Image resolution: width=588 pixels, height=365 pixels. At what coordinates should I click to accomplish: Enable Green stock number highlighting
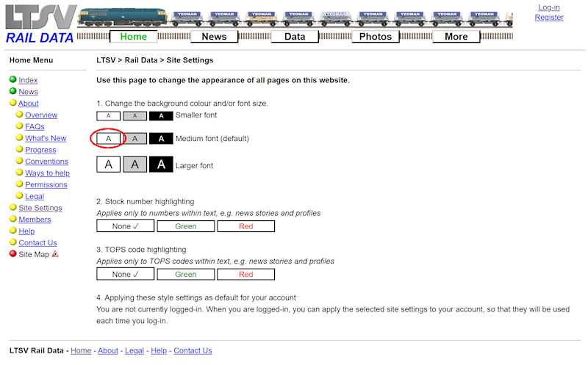[186, 226]
